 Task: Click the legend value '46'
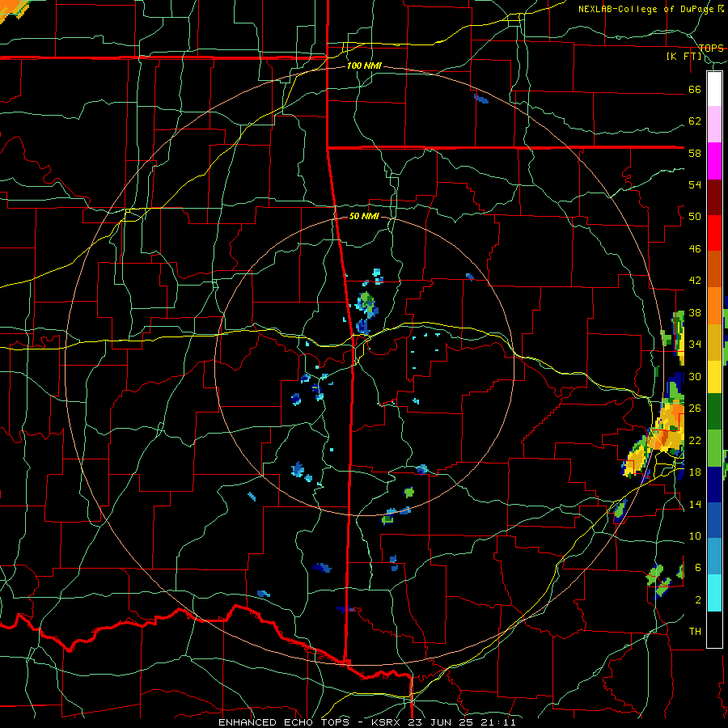click(695, 249)
